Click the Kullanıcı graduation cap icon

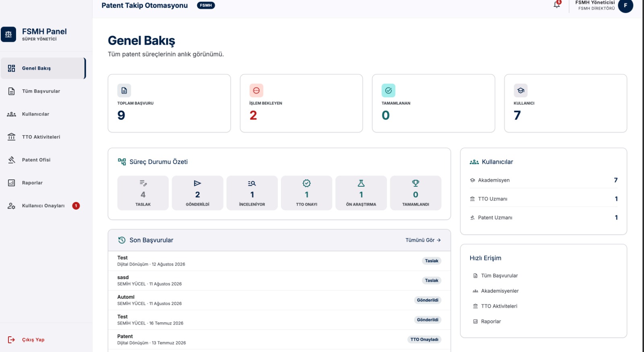tap(520, 91)
